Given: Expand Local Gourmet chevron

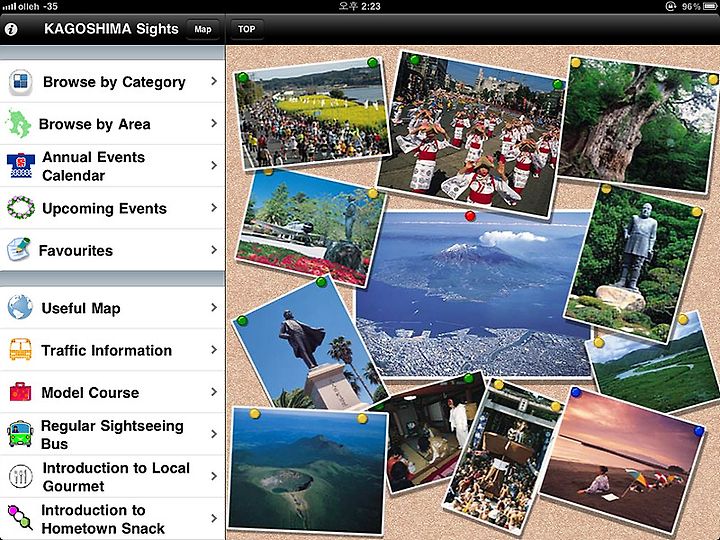Looking at the screenshot, I should 214,476.
